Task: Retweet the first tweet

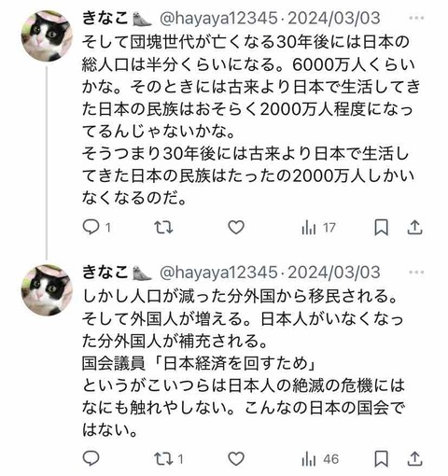Action: tap(163, 228)
